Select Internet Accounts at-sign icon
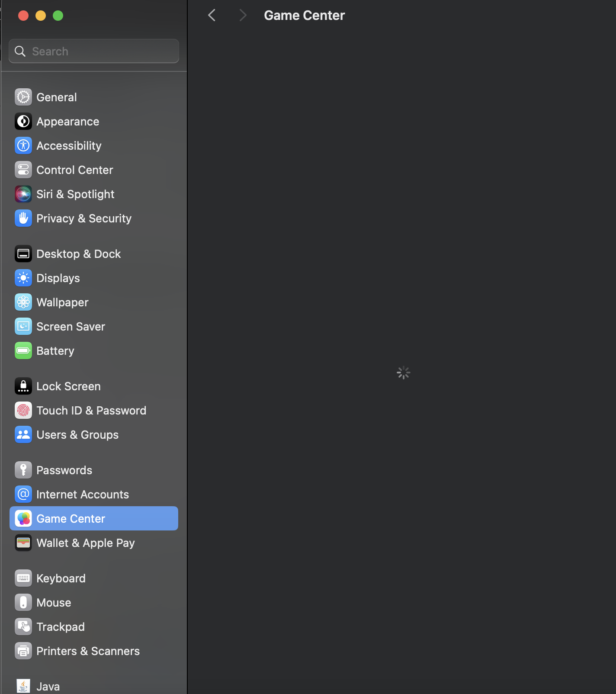The image size is (616, 694). 23,495
